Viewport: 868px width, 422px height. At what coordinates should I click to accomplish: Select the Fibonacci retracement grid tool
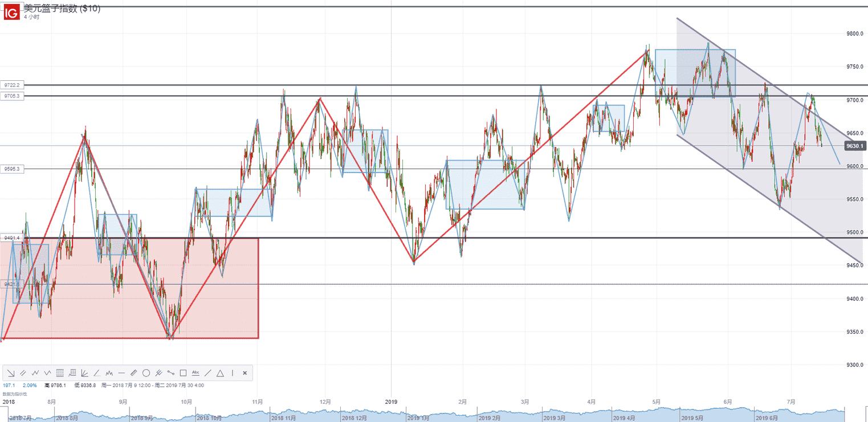pos(60,373)
